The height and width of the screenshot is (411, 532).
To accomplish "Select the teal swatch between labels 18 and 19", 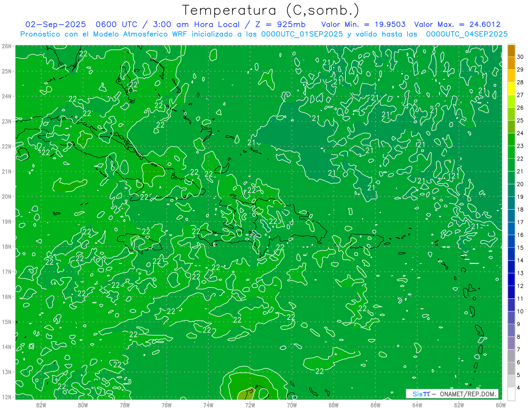I will pyautogui.click(x=511, y=203).
